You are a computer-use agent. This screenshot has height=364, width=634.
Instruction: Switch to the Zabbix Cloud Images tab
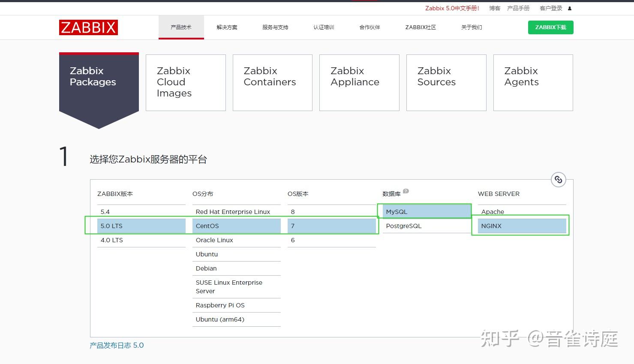click(x=185, y=82)
